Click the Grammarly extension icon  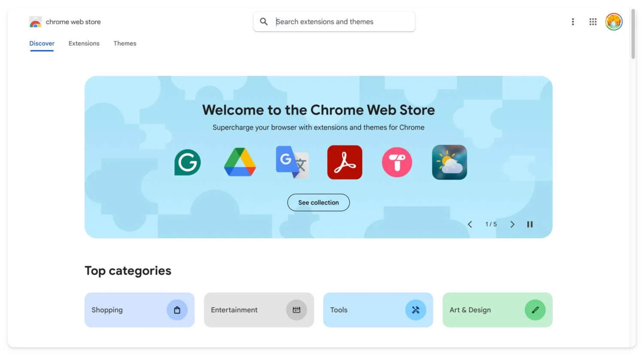[x=188, y=162]
